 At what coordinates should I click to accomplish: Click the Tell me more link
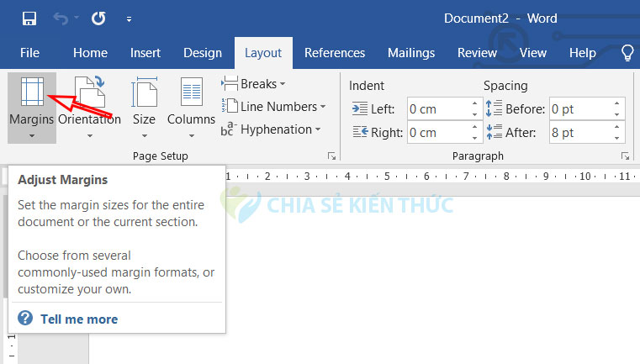click(79, 319)
